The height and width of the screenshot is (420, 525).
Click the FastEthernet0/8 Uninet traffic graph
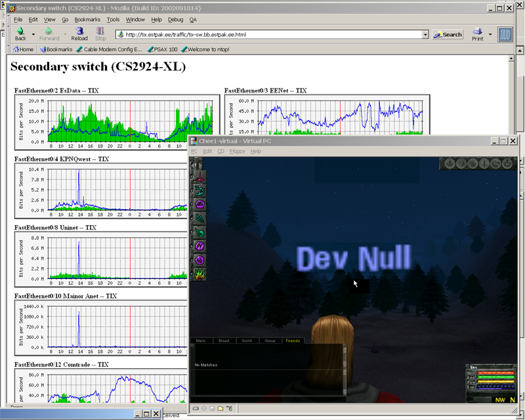101,260
